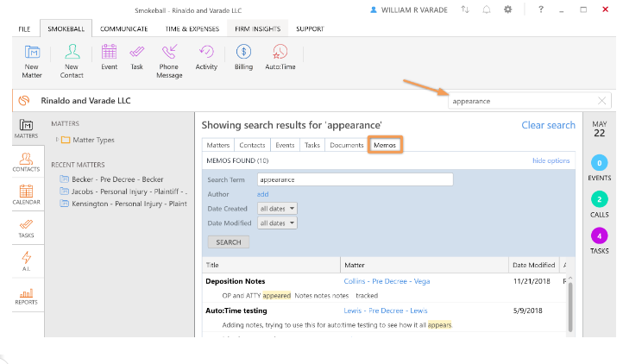This screenshot has height=364, width=623.
Task: Open the Activity ribbon icon
Action: tap(206, 57)
